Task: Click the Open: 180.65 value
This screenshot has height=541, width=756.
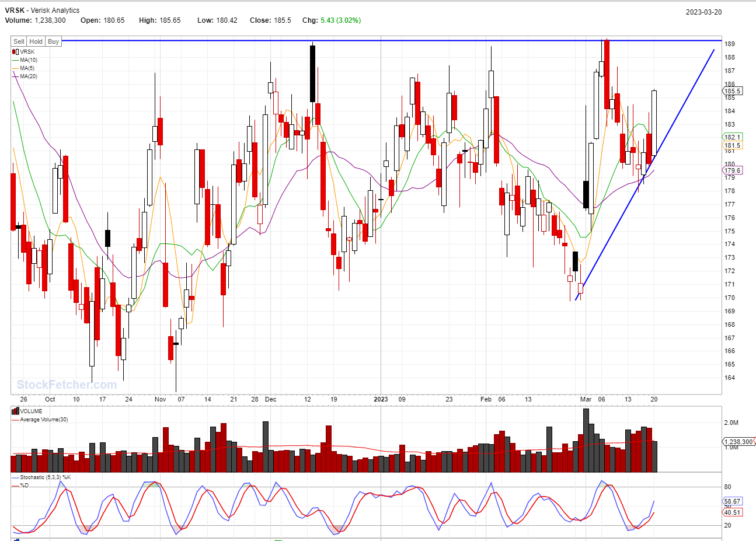Action: tap(103, 20)
